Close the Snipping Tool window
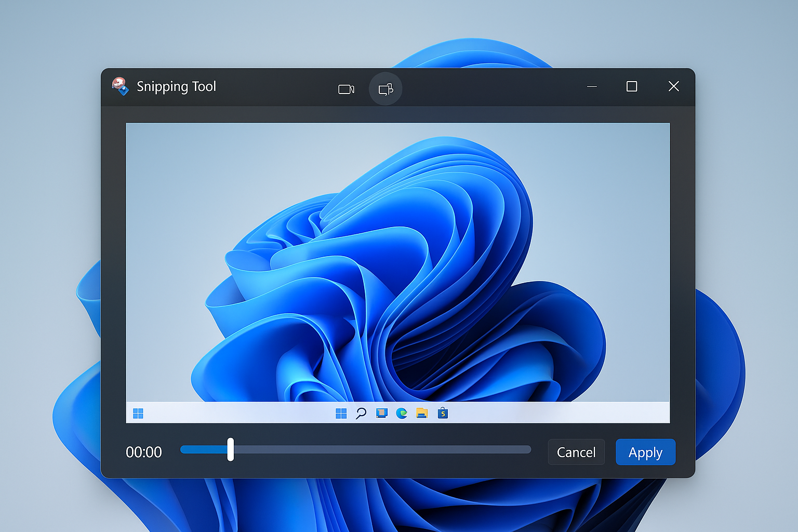 pyautogui.click(x=674, y=86)
